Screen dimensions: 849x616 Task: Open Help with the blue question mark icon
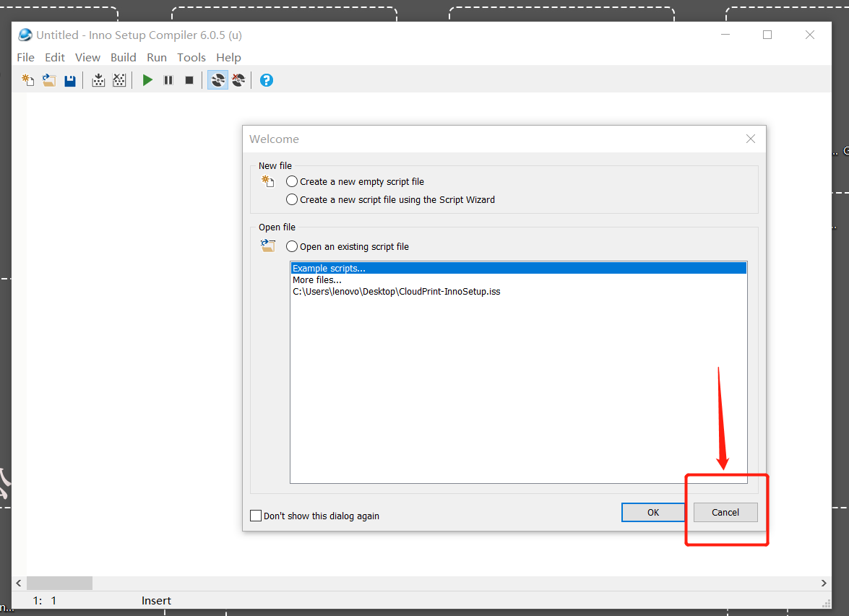tap(267, 81)
